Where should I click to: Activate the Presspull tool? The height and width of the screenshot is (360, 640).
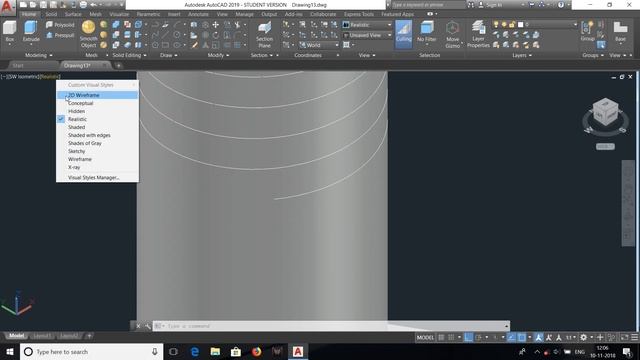point(60,35)
